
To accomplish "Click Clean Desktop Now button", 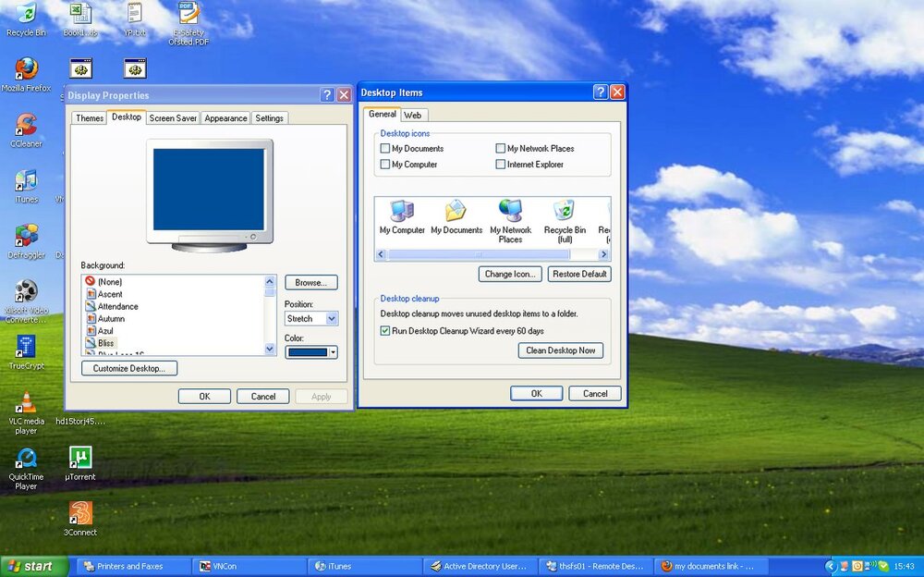I will tap(561, 350).
